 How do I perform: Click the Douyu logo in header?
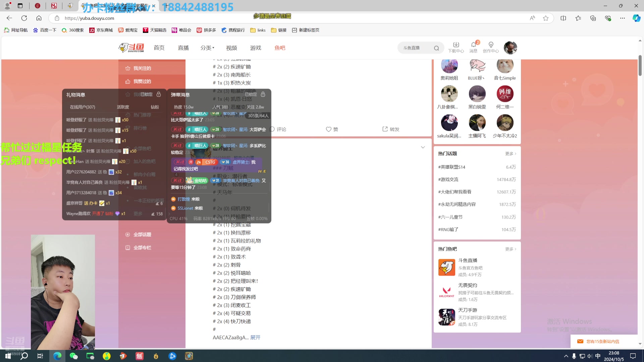[x=131, y=48]
